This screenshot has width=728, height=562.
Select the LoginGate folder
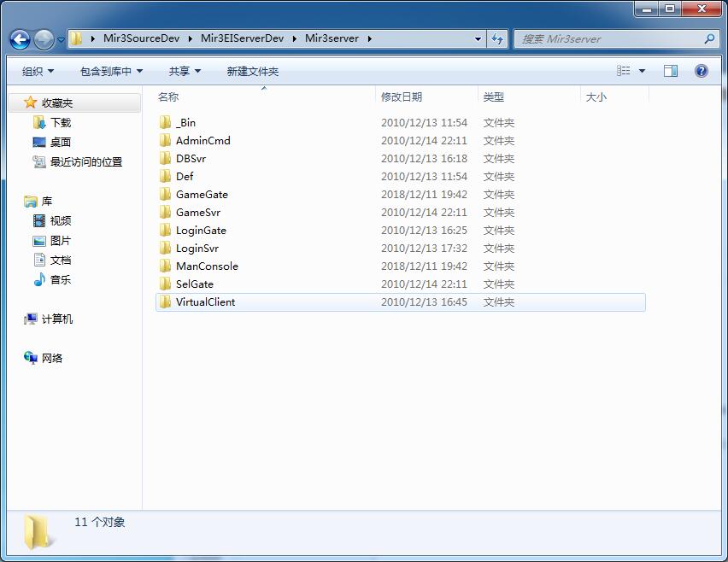tap(201, 230)
